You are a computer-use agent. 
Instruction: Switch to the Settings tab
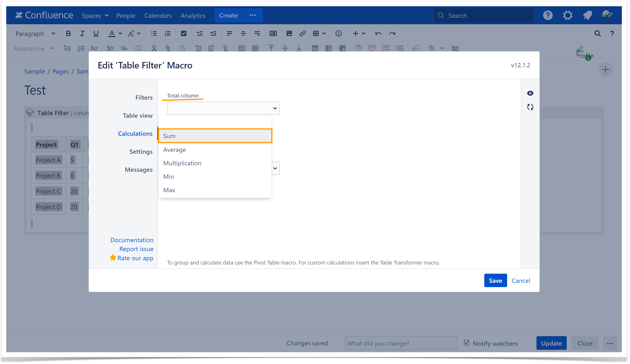pos(141,152)
